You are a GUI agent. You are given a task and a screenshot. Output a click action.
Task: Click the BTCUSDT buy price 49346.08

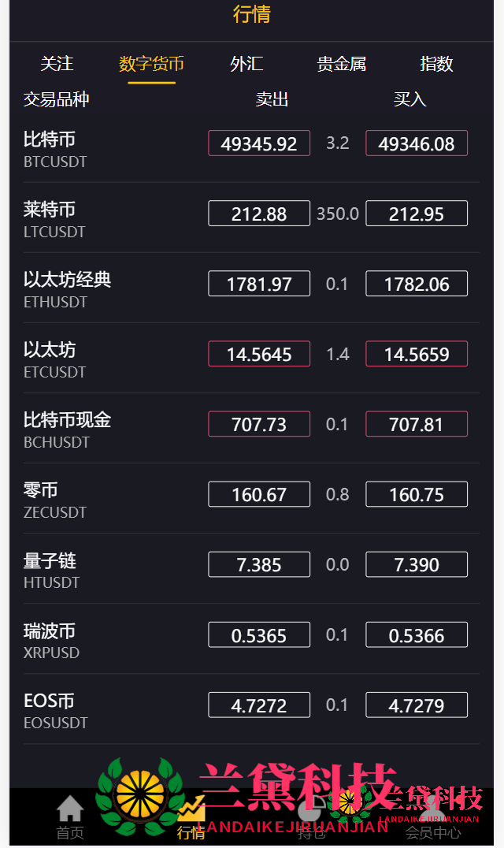[417, 143]
